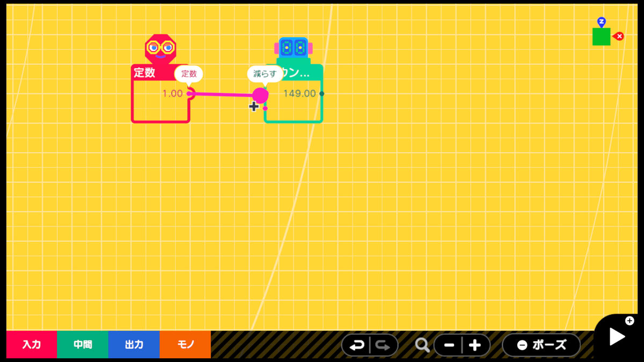The height and width of the screenshot is (362, 644).
Task: Click the counter's dark output port dot
Action: click(321, 93)
